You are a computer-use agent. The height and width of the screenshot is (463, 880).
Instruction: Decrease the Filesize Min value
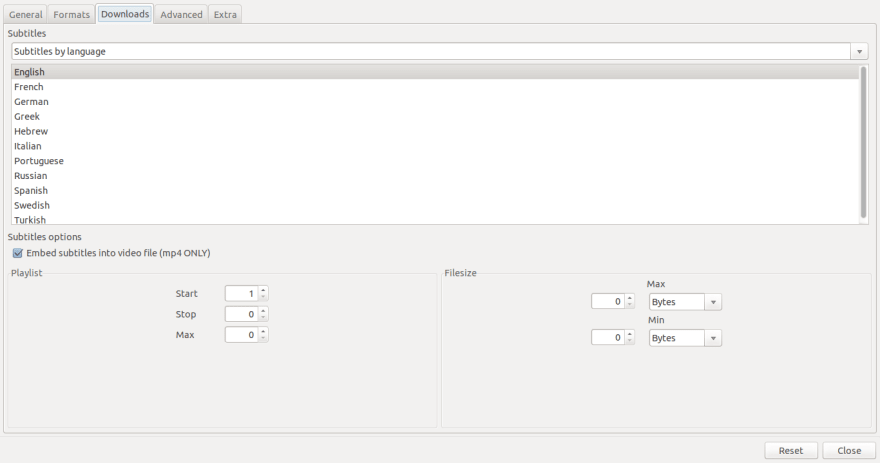[x=630, y=341]
